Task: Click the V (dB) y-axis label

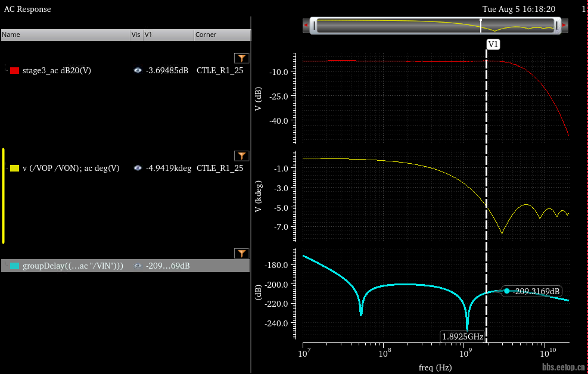Action: pos(258,99)
